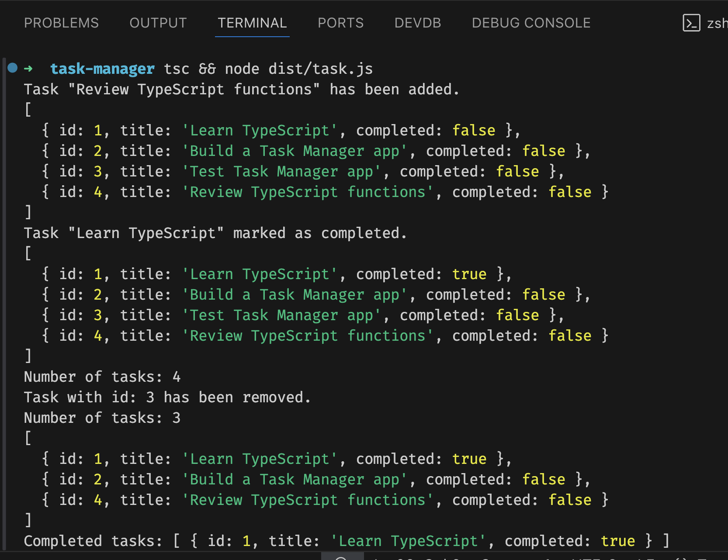Click 'Task "Learn TypeScript" marked as completed.' line
This screenshot has height=560, width=728.
coord(215,233)
